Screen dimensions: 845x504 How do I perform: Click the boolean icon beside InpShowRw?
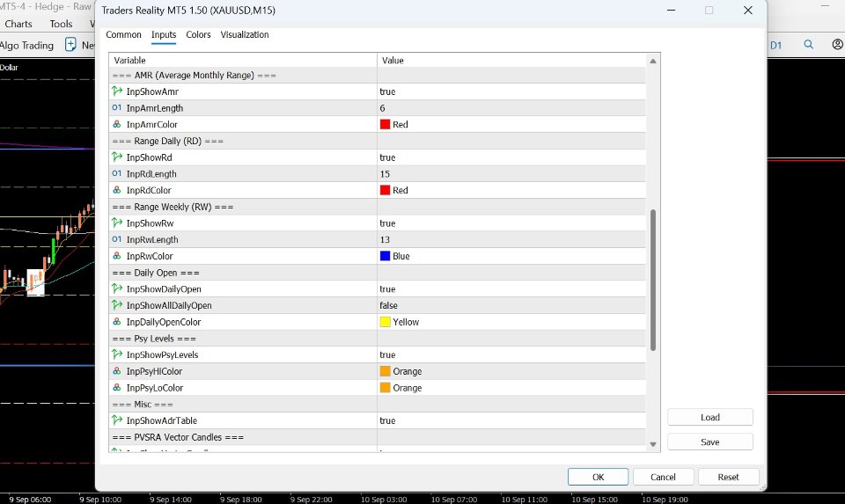click(117, 223)
